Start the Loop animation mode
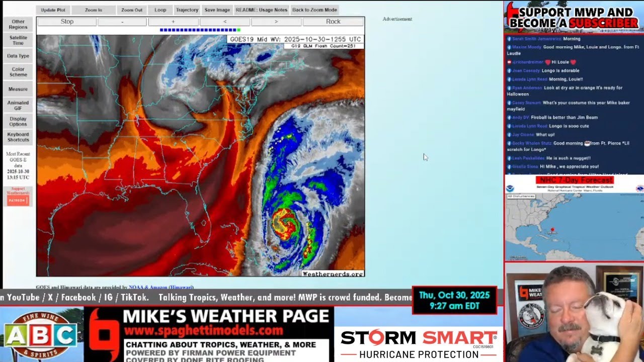The image size is (644, 362). click(x=160, y=10)
